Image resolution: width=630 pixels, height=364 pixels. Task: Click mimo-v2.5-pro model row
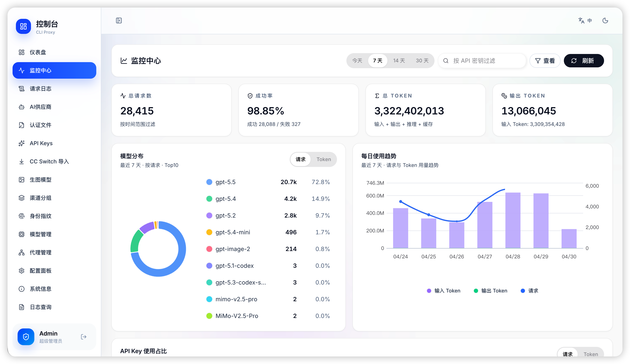click(x=268, y=299)
